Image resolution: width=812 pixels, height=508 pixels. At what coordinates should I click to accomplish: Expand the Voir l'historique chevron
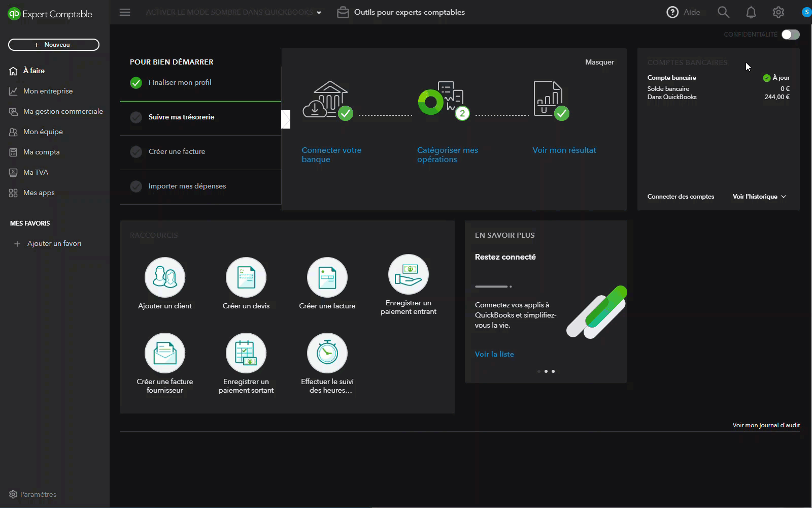[x=784, y=197]
